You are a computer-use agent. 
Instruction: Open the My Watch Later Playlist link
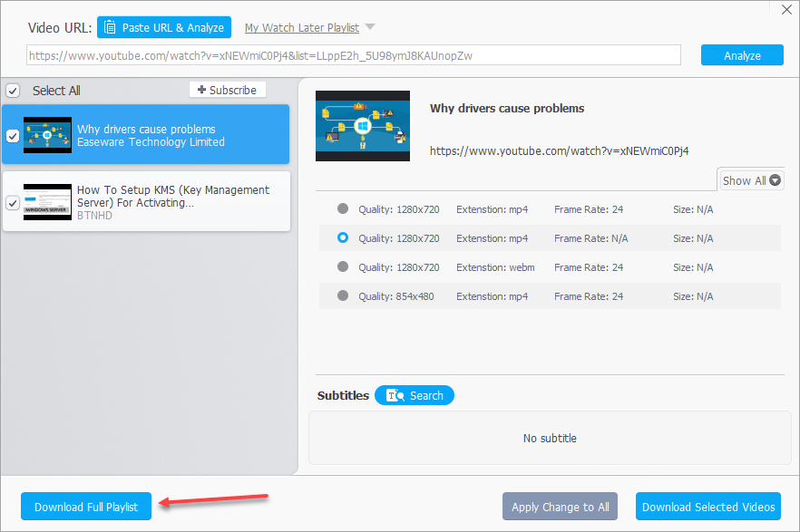click(301, 28)
